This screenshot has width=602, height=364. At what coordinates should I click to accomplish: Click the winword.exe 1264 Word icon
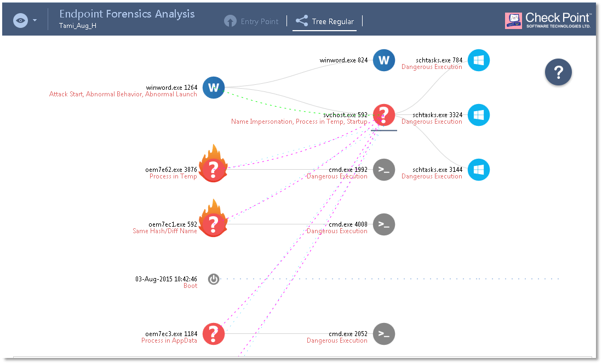tap(214, 88)
